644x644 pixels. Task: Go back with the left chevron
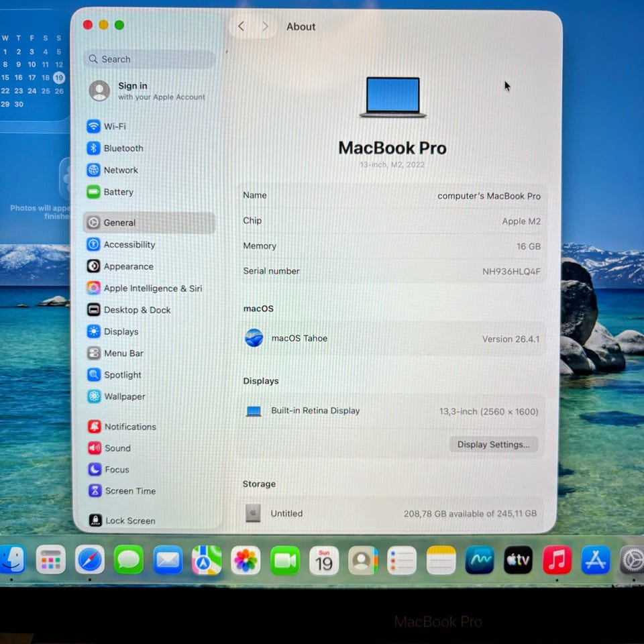click(241, 27)
